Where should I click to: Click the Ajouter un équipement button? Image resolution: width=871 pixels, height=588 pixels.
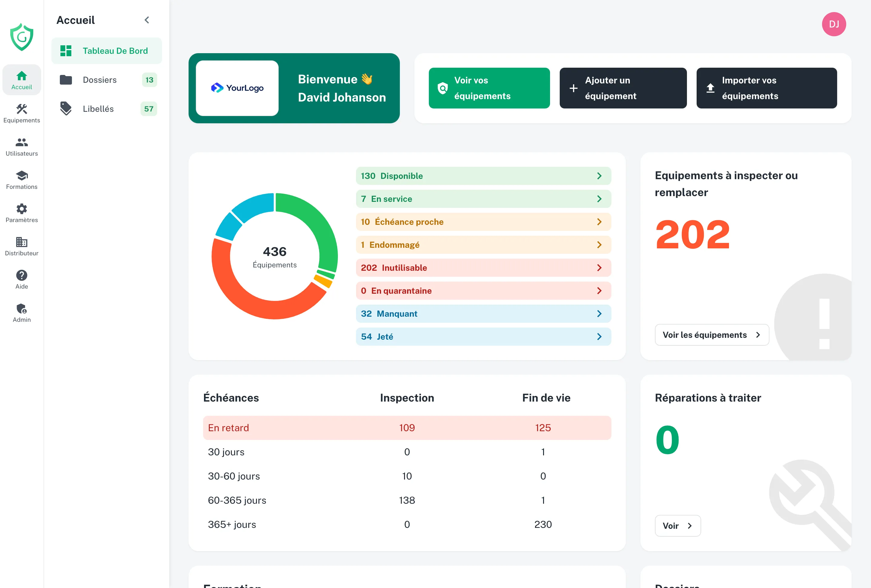pyautogui.click(x=623, y=88)
